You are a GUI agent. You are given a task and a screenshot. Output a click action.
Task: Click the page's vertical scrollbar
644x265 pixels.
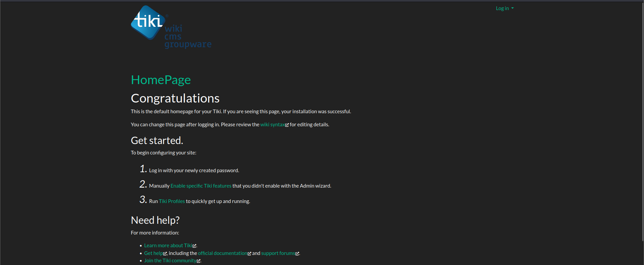click(x=642, y=122)
